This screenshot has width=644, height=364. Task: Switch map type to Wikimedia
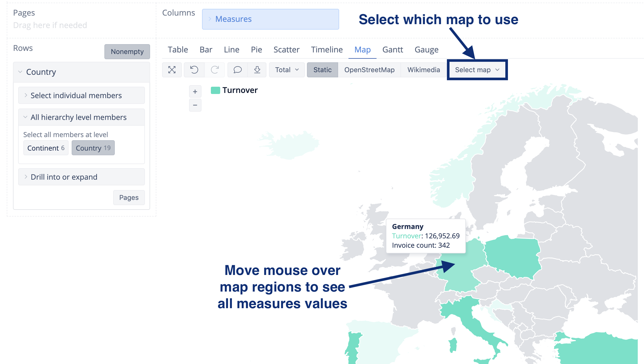pyautogui.click(x=424, y=70)
